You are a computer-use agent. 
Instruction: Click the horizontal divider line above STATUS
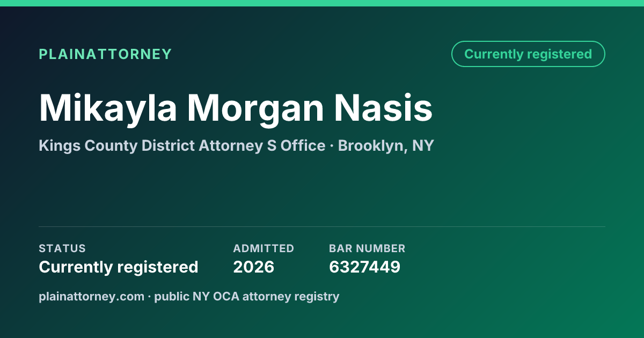click(x=322, y=226)
